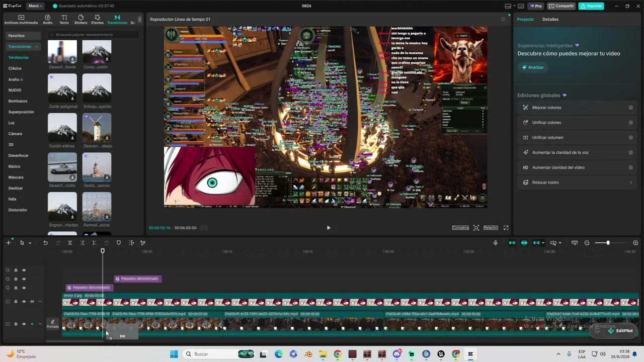Choose the Fusión etérea transition thumbnail
The height and width of the screenshot is (362, 644).
[x=62, y=128]
